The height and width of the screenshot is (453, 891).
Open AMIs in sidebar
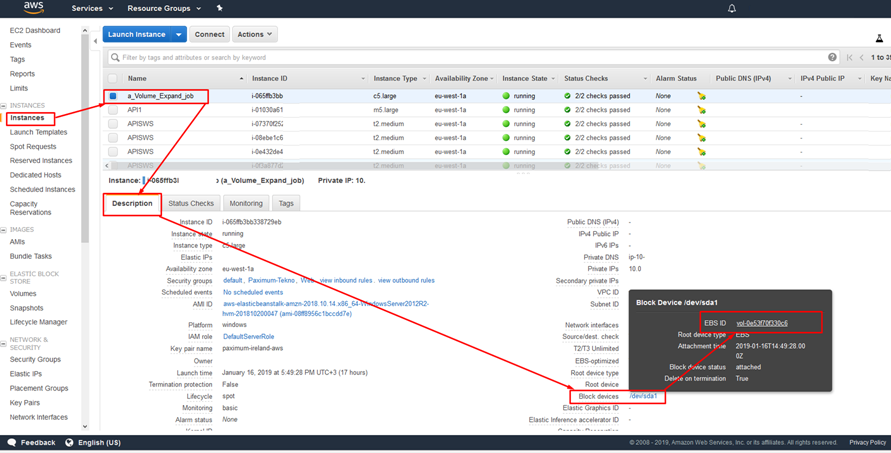coord(17,242)
